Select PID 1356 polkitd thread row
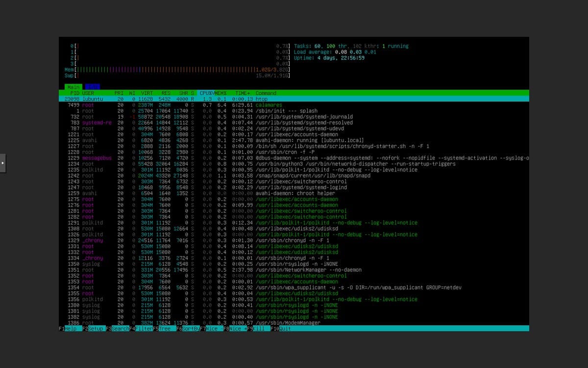 294,299
